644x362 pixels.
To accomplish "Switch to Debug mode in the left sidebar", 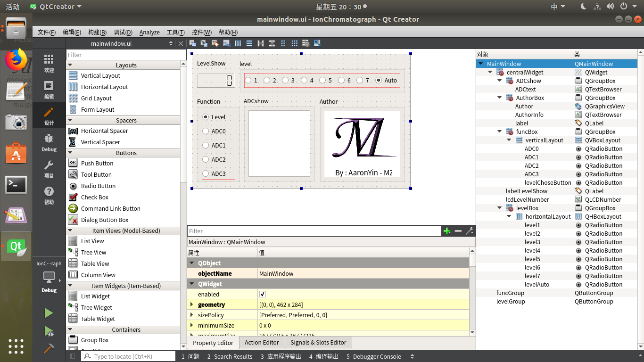I will (49, 142).
